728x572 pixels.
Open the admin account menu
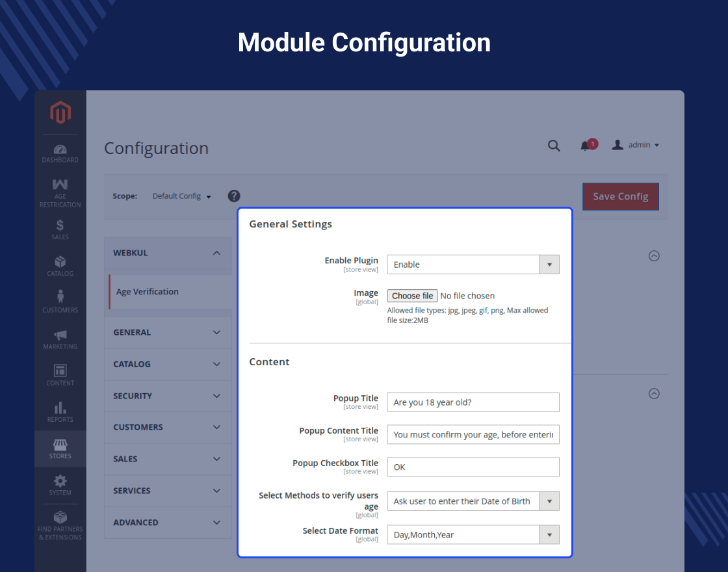[x=636, y=145]
